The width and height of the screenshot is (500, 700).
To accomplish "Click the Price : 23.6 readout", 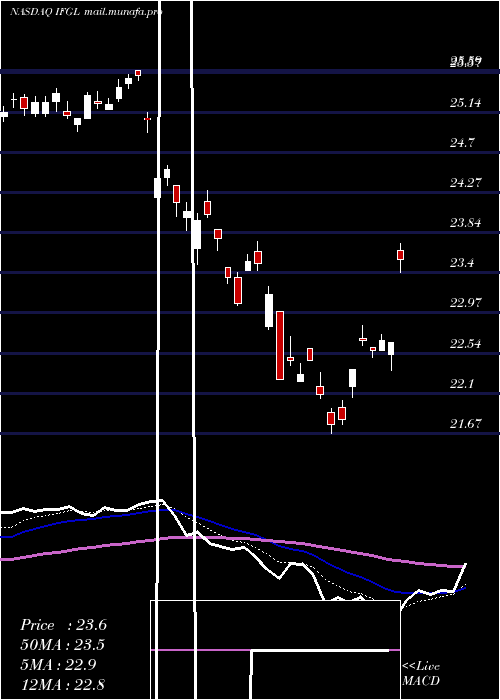I will click(63, 625).
